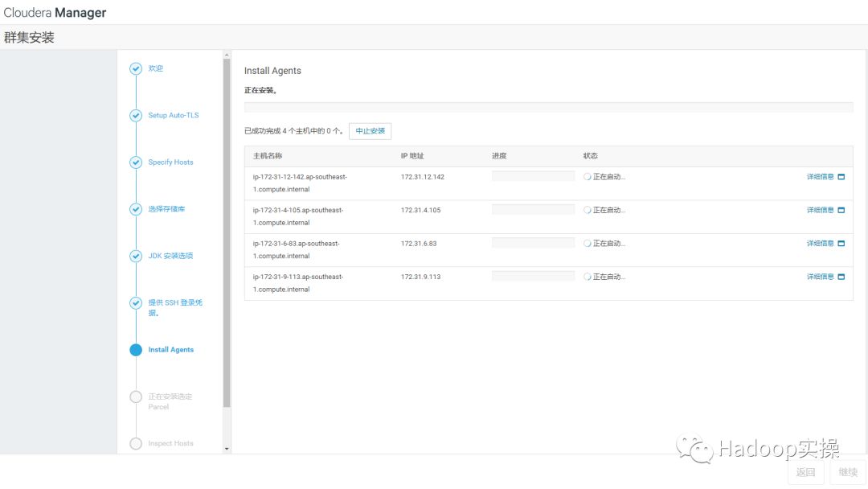Click progress bar for host 172.31.4.105
The width and height of the screenshot is (868, 489).
pyautogui.click(x=533, y=209)
